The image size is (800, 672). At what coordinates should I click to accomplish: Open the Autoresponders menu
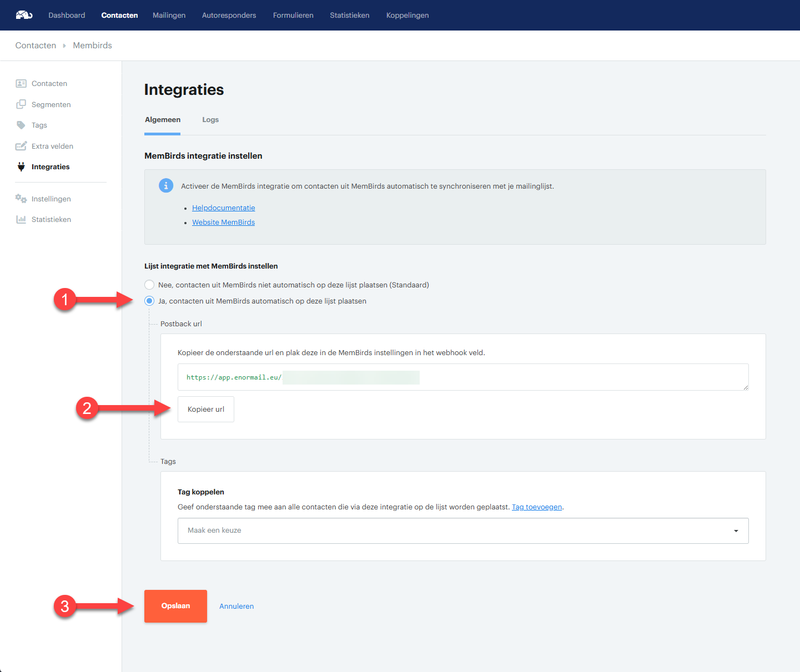[229, 15]
